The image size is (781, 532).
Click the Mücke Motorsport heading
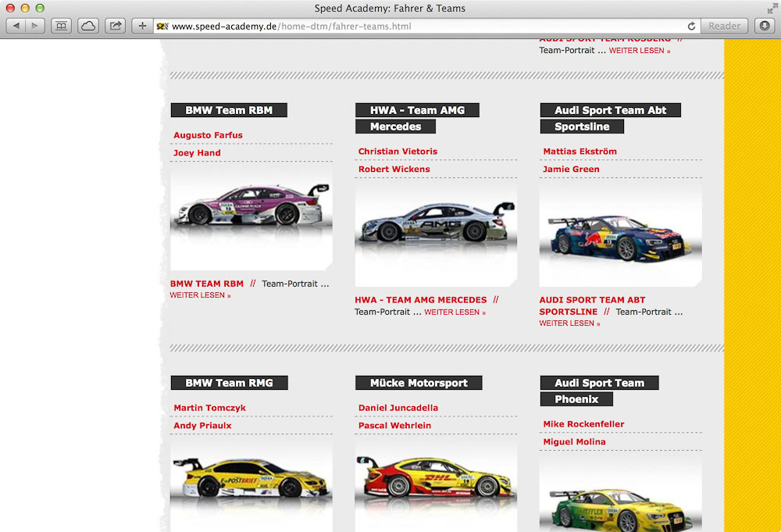click(x=419, y=383)
